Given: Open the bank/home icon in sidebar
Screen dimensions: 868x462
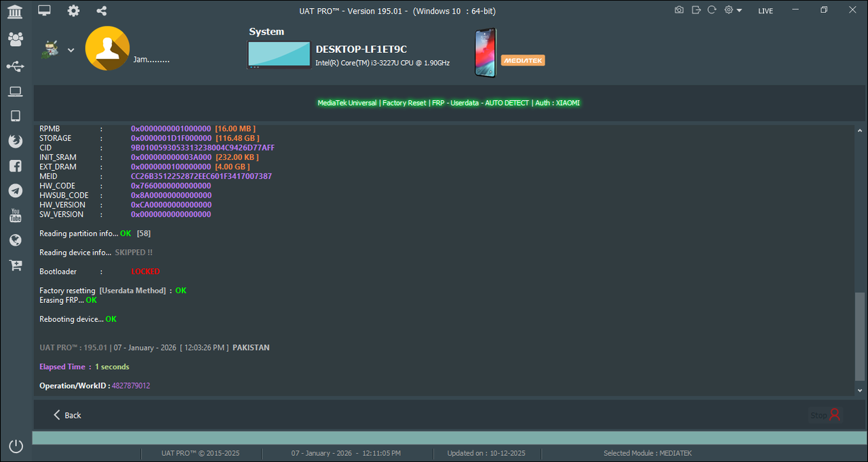Looking at the screenshot, I should click(15, 12).
